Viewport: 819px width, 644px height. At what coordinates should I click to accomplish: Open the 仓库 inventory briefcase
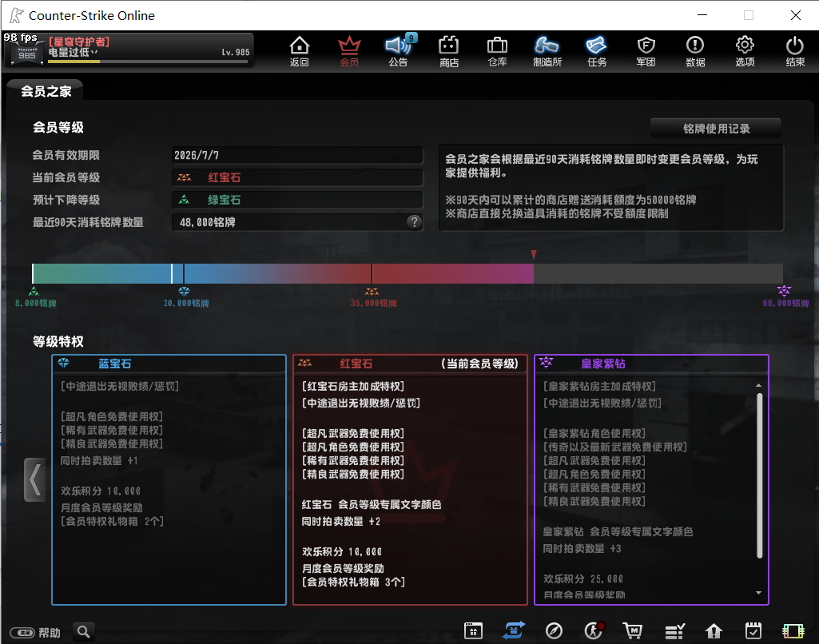pyautogui.click(x=498, y=50)
